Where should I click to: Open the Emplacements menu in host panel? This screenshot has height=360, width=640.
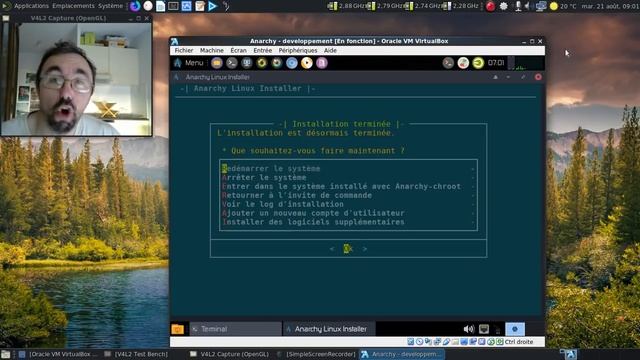(73, 6)
